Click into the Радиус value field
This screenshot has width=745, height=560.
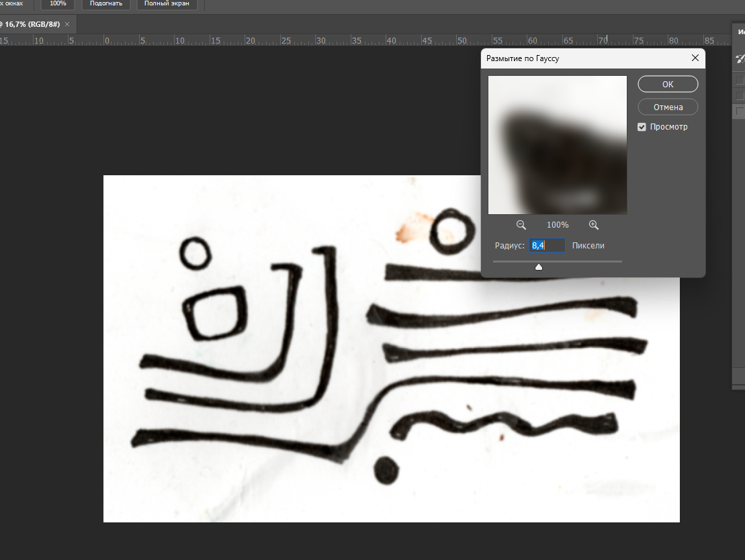[x=547, y=246]
